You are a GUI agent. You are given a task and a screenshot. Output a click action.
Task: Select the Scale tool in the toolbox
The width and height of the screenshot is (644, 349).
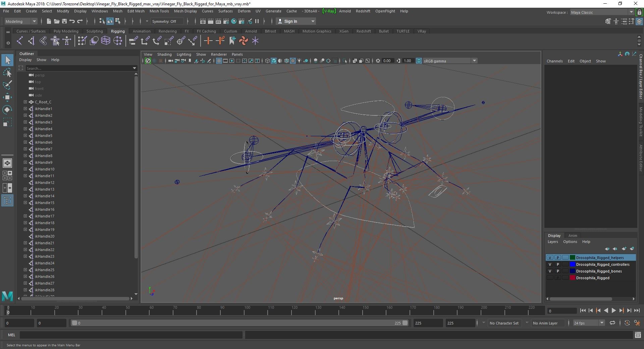point(7,122)
